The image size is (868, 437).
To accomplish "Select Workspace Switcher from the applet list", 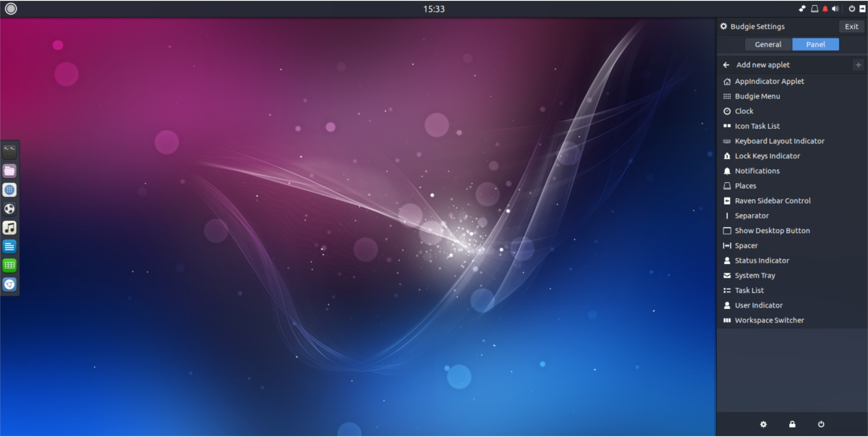I will point(769,320).
